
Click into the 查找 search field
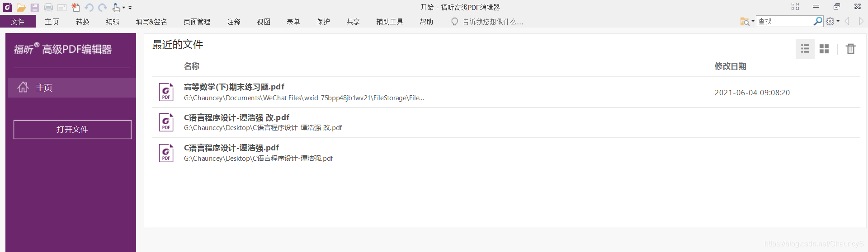[x=785, y=21]
